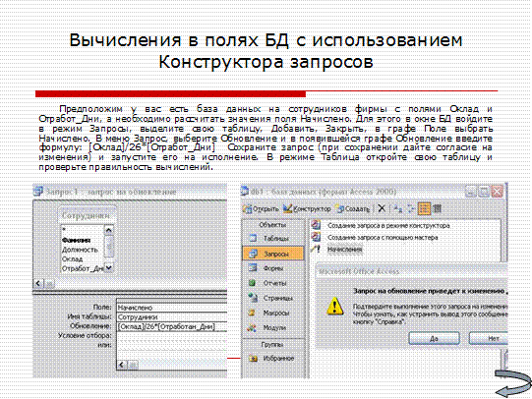Screen dimensions: 532x399
Task: Select the Начислено query item
Action: point(344,250)
